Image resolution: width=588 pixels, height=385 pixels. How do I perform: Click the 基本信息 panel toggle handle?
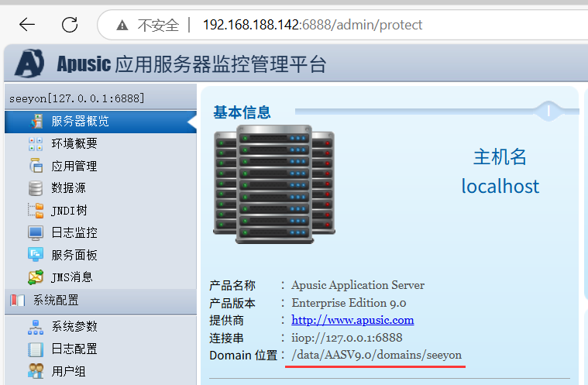548,111
